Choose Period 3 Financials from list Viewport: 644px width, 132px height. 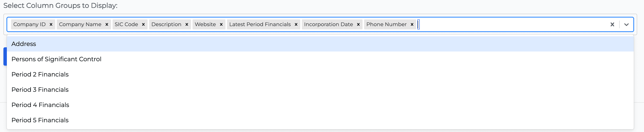pyautogui.click(x=40, y=90)
